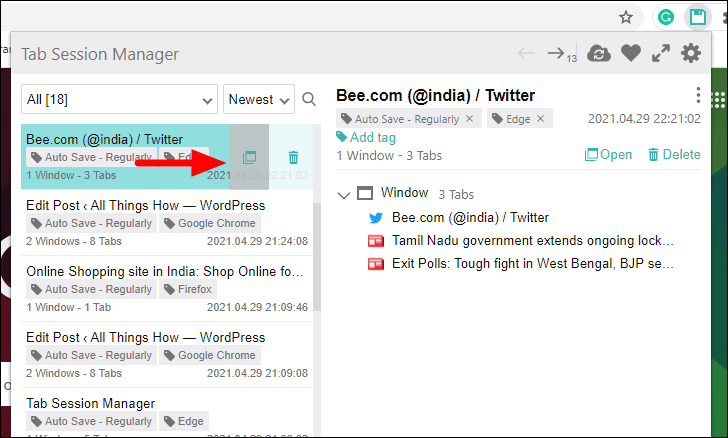
Task: Click 1 Window - 3 Tabs summary text
Action: coord(389,156)
